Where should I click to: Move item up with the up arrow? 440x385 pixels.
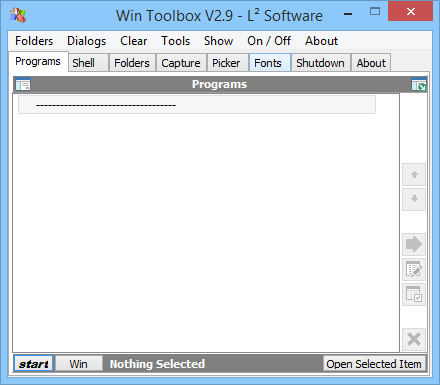(x=414, y=174)
